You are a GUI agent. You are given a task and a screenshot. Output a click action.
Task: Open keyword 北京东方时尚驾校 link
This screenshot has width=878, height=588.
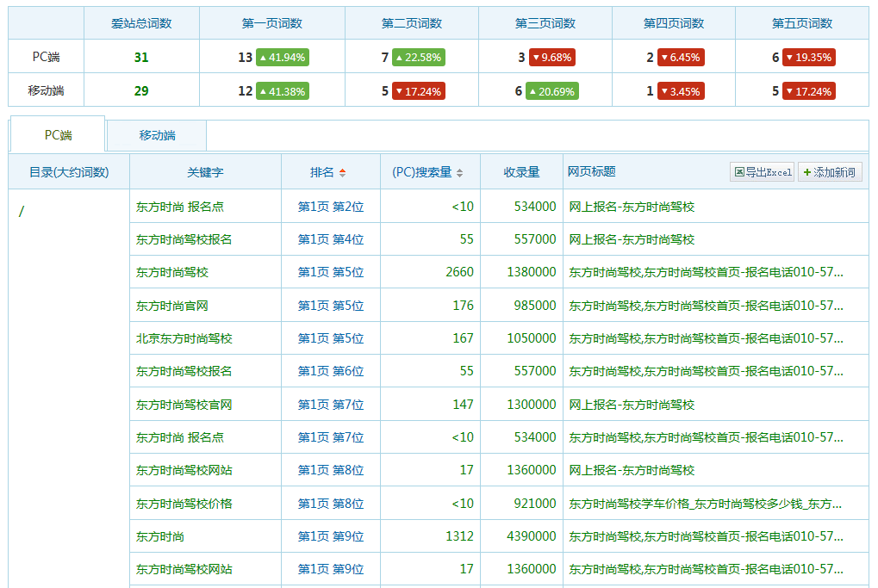184,338
